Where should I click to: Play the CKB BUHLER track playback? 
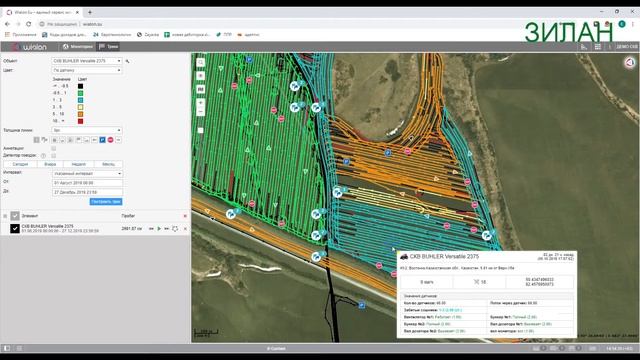[x=159, y=229]
